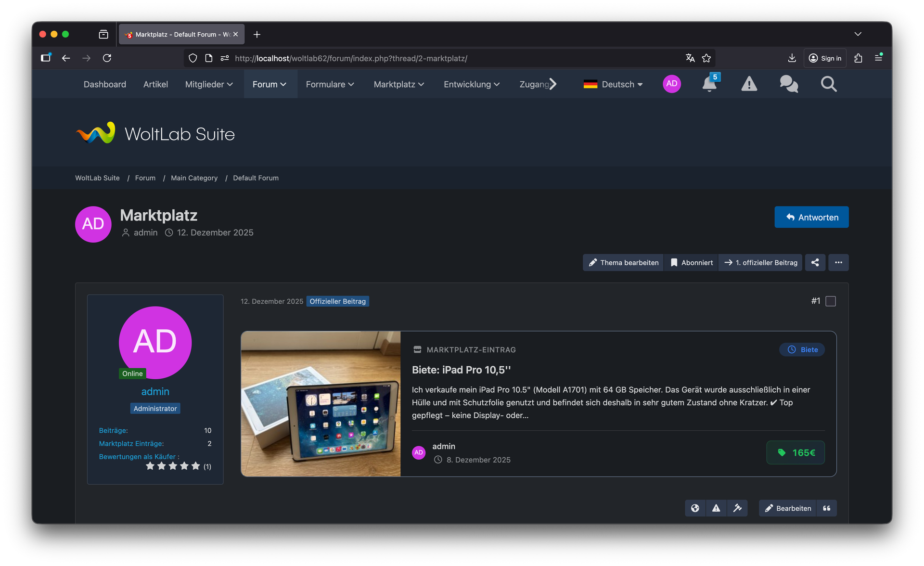
Task: Click the globe icon under the post
Action: [695, 508]
